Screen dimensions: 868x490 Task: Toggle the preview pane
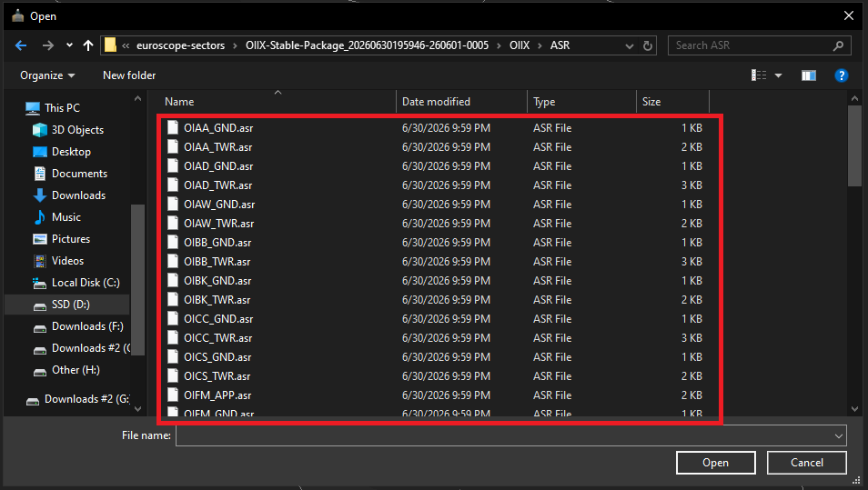point(808,75)
